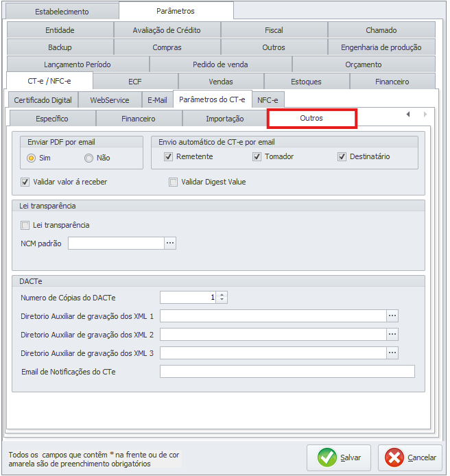Image resolution: width=450 pixels, height=476 pixels.
Task: Click the green checkmark Salvar button
Action: [x=338, y=457]
